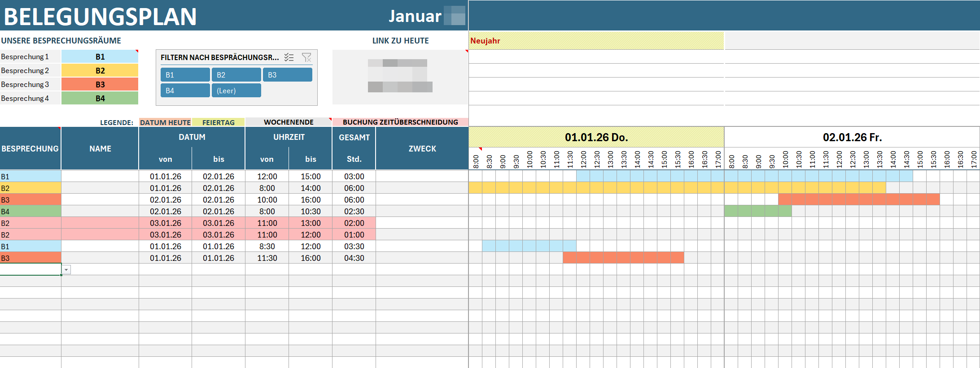The height and width of the screenshot is (368, 980).
Task: Toggle multi-select in the slicer header
Action: pos(289,57)
